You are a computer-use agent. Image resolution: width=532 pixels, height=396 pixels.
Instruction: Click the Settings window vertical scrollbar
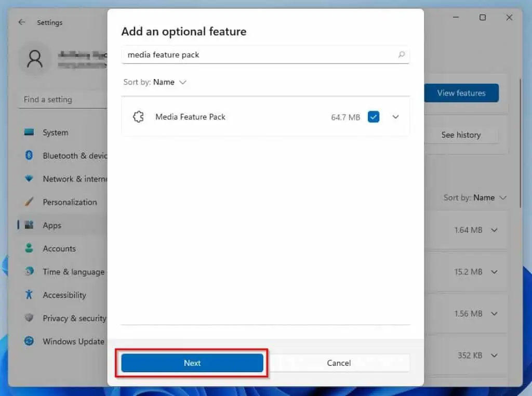click(520, 143)
